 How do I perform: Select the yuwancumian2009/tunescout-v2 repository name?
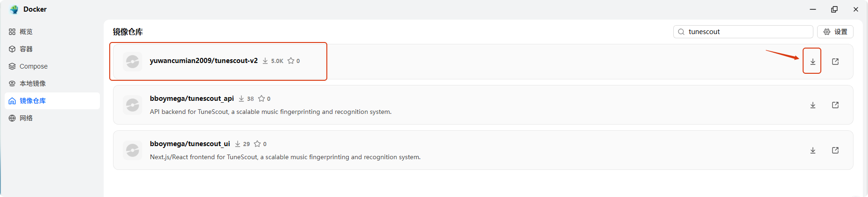(x=204, y=61)
